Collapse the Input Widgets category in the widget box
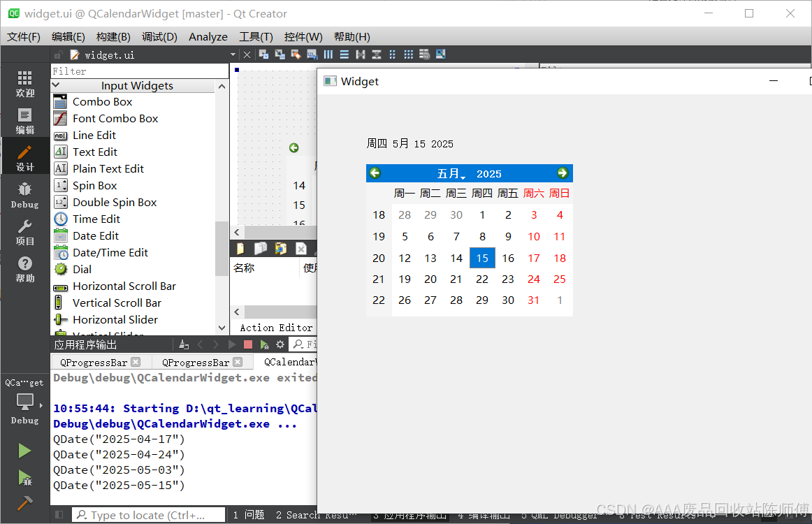This screenshot has height=524, width=812. 57,85
